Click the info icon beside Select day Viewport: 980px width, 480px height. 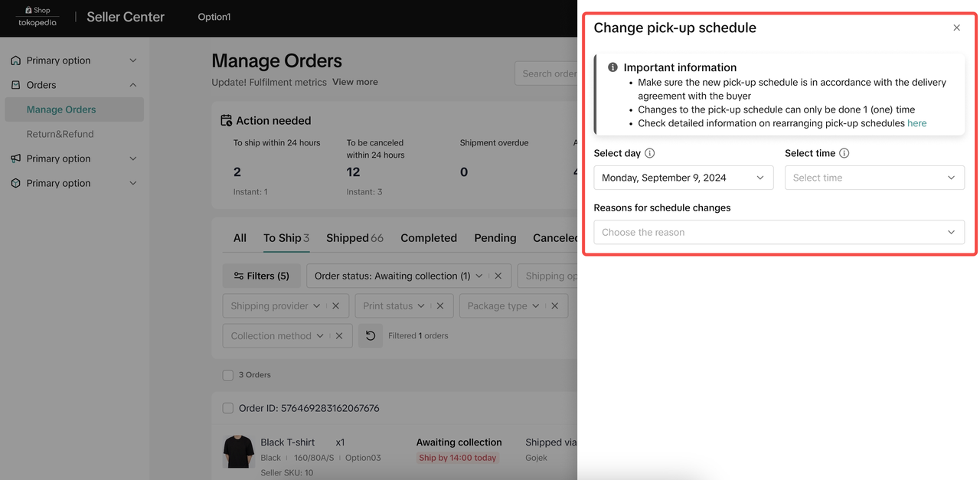point(649,153)
